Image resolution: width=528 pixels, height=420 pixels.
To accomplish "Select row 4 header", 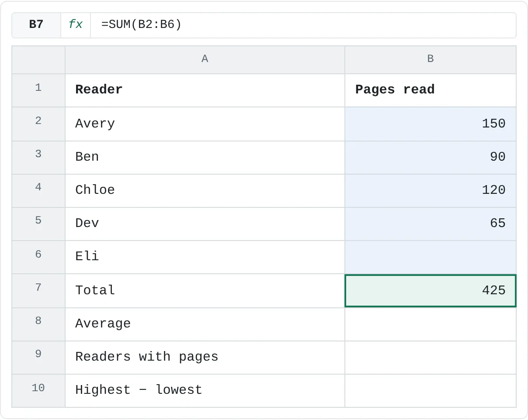I will point(38,190).
